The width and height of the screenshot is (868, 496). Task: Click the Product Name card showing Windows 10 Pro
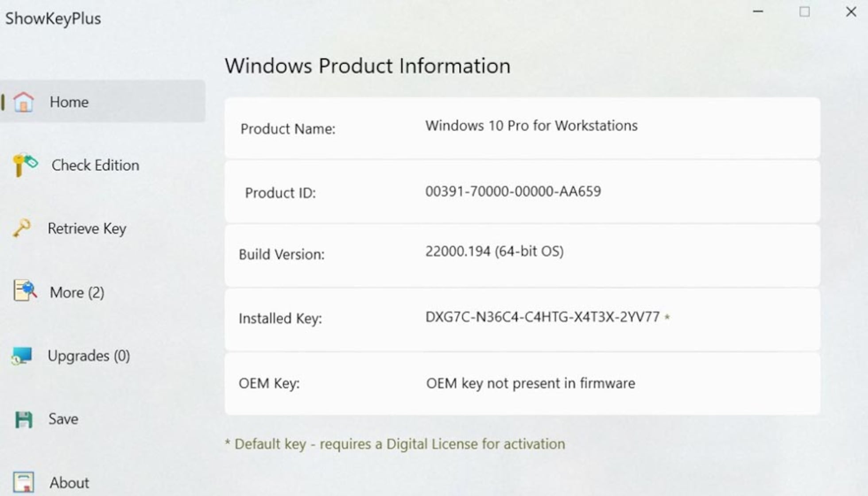[x=522, y=127]
